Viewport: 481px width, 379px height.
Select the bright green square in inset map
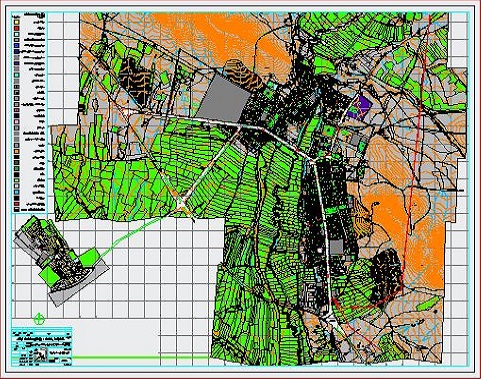click(x=90, y=257)
